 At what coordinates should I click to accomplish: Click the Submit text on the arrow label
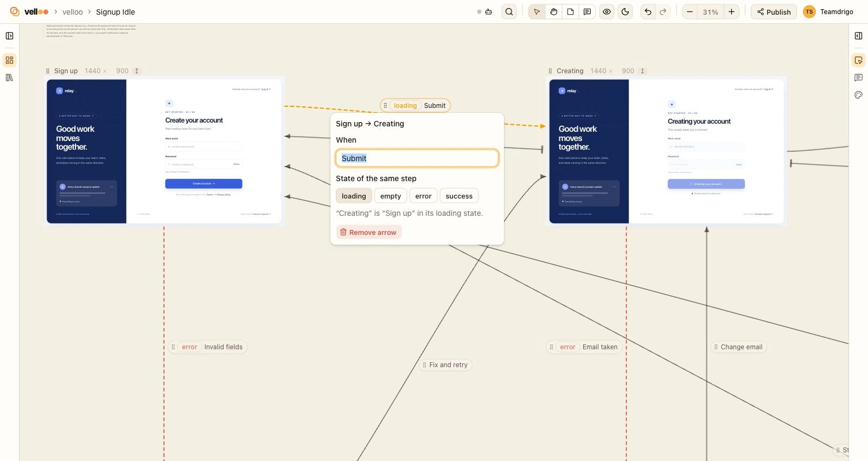tap(435, 106)
